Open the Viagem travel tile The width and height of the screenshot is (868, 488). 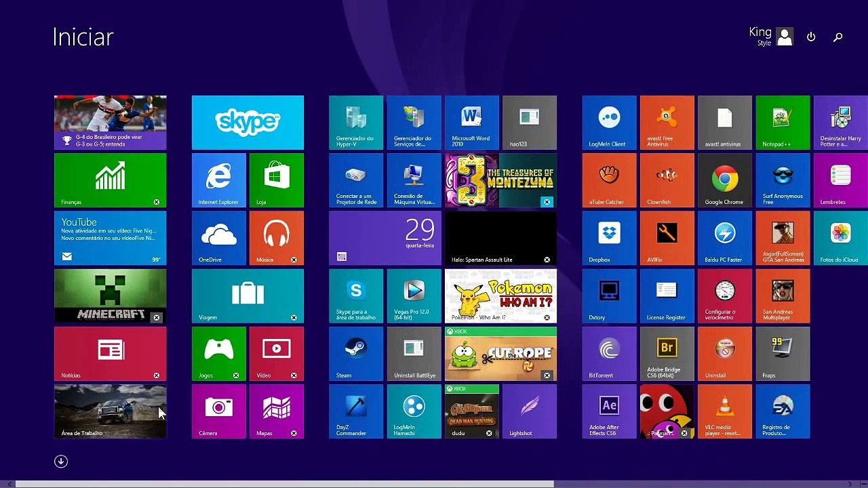tap(248, 296)
